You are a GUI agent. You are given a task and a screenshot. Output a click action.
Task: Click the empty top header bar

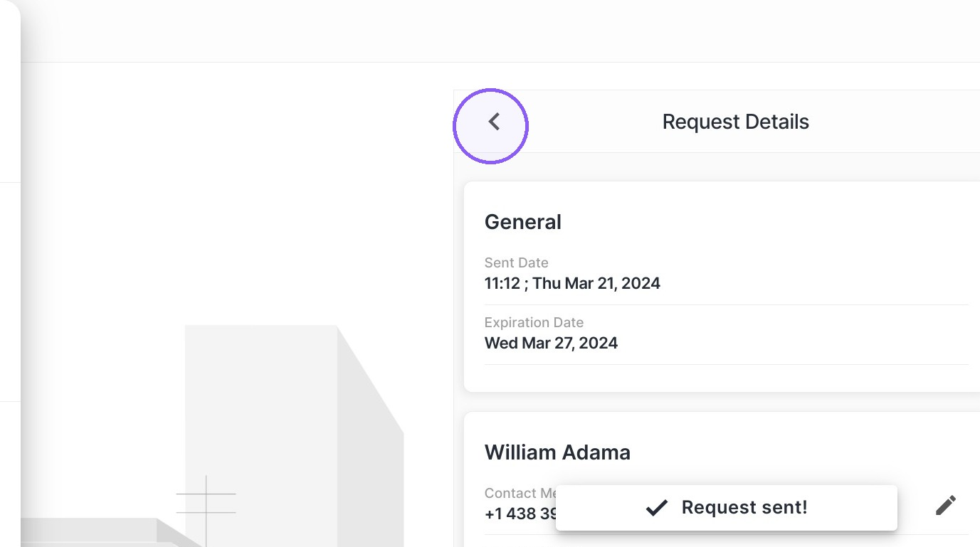tap(498, 31)
